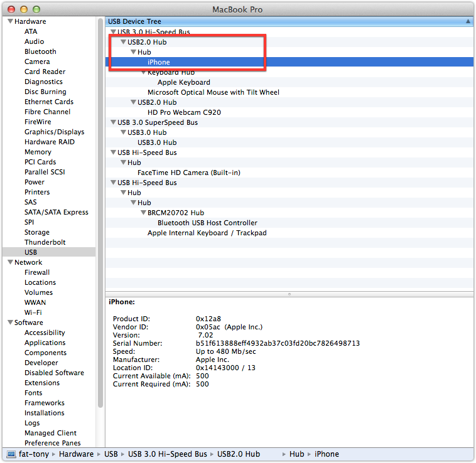This screenshot has height=463, width=476.
Task: Collapse the USB 3.0 Hi-Speed Bus triangle
Action: pos(113,31)
